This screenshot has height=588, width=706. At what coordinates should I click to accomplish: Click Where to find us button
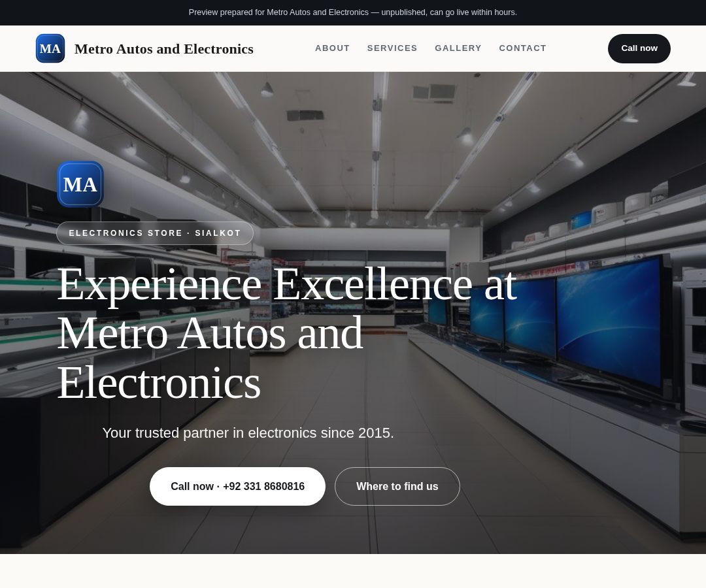click(x=397, y=486)
